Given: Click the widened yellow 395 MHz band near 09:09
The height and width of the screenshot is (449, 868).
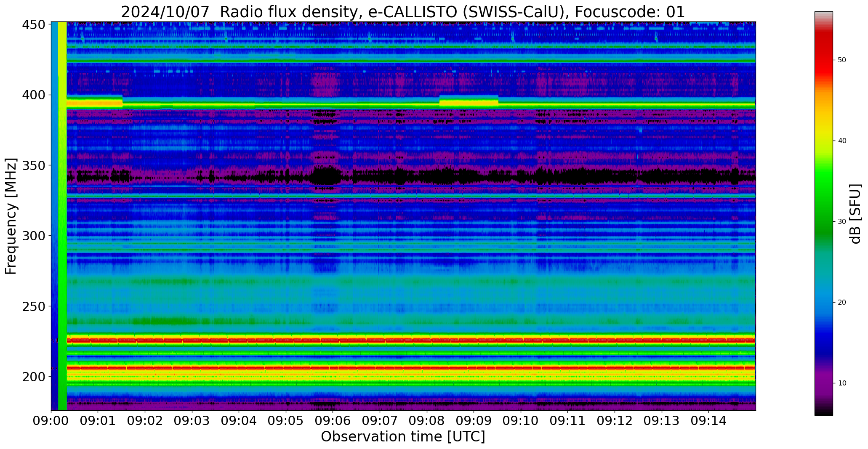Looking at the screenshot, I should pos(469,101).
